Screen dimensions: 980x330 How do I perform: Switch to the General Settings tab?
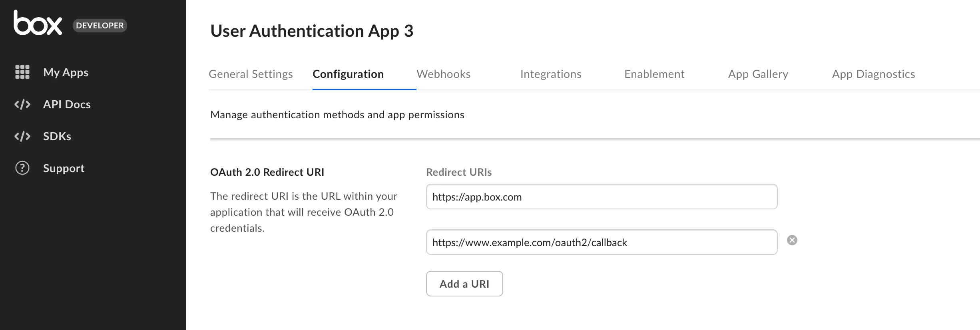[x=251, y=74]
